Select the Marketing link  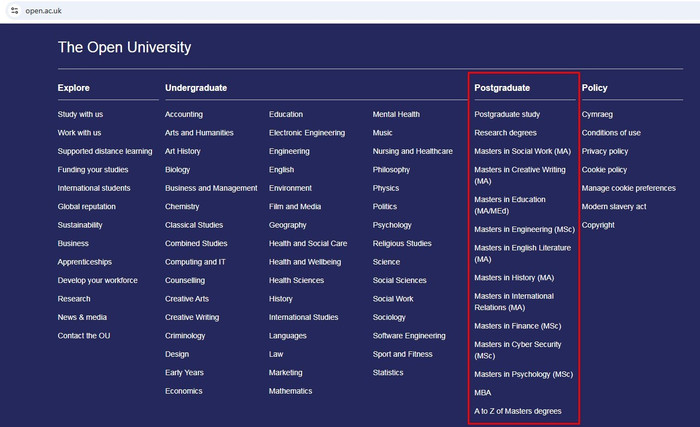coord(286,373)
